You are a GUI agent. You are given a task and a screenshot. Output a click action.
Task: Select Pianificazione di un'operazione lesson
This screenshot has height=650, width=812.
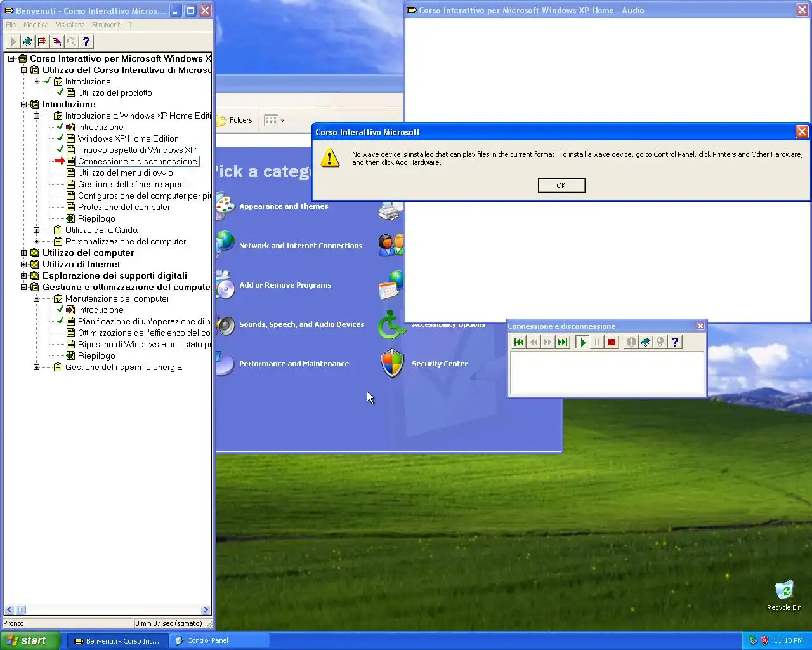(144, 321)
